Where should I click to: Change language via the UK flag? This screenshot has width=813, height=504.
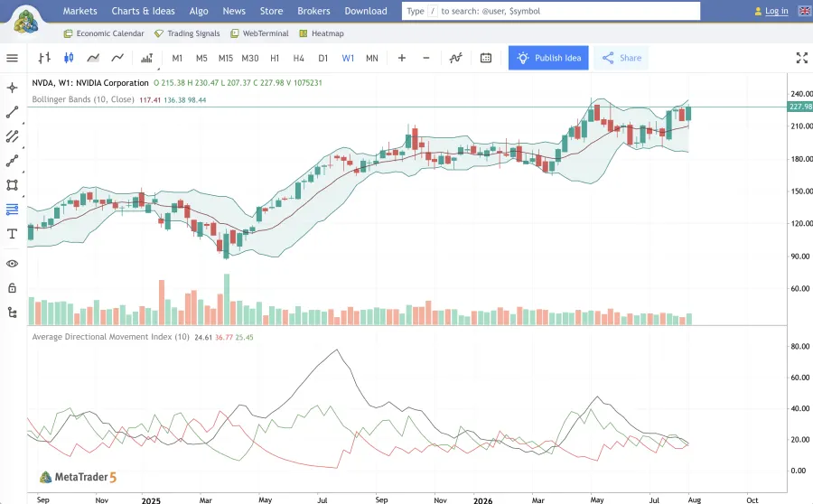point(805,11)
